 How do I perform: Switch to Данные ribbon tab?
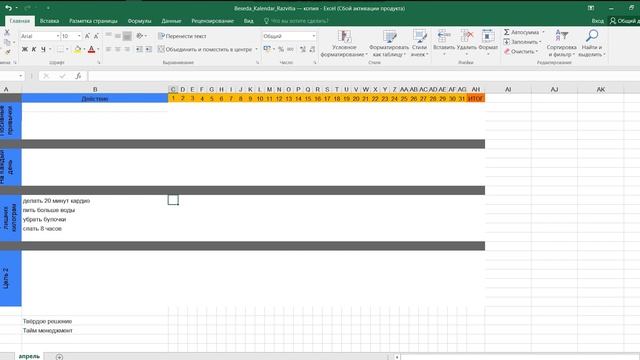click(x=171, y=21)
